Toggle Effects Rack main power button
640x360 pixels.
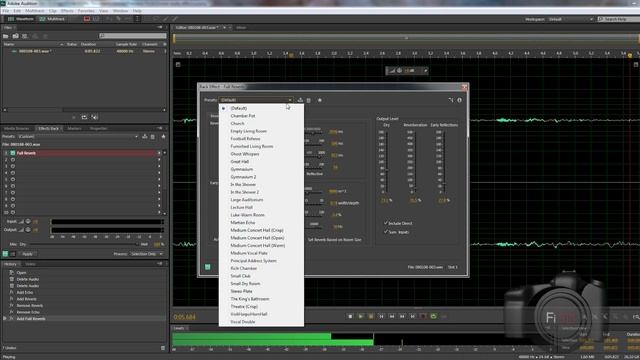coord(5,254)
